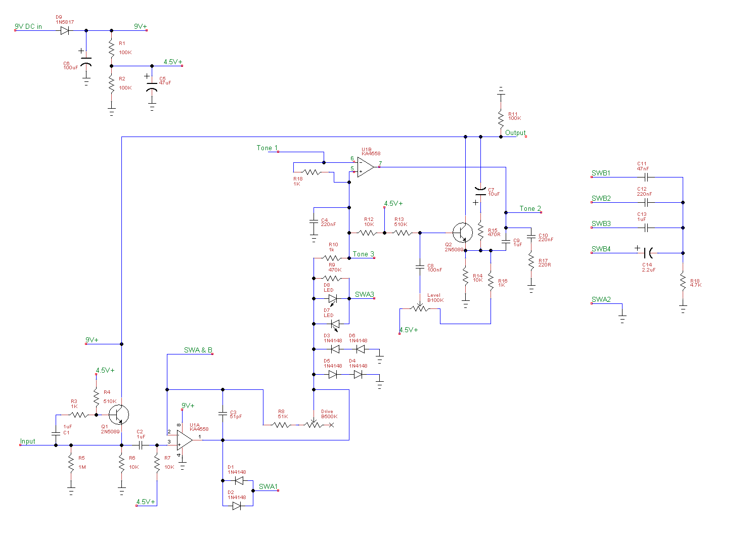The image size is (756, 536).
Task: Select the R13 510K resistor
Action: (403, 233)
